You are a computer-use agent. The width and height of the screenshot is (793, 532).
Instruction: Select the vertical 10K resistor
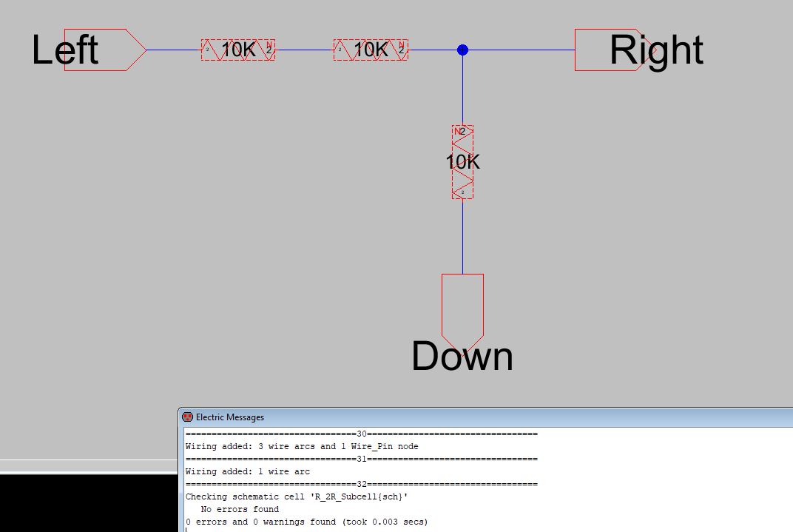(x=462, y=162)
